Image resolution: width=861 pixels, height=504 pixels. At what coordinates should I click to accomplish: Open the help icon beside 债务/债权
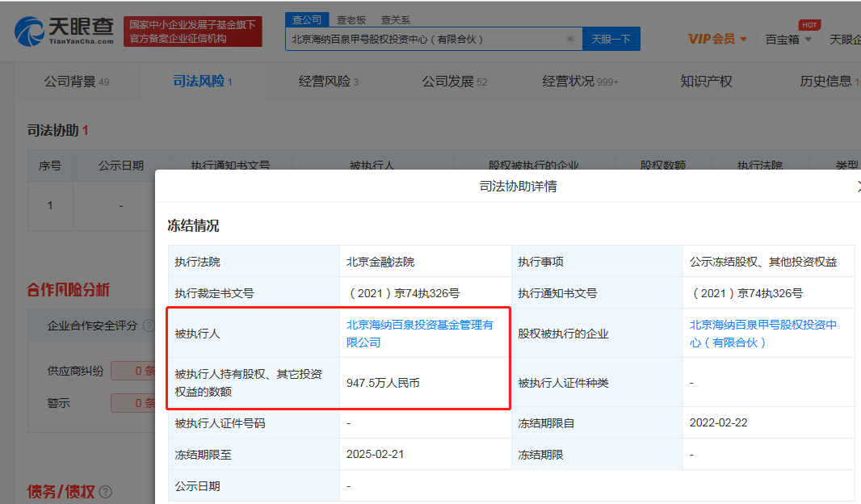pyautogui.click(x=106, y=492)
